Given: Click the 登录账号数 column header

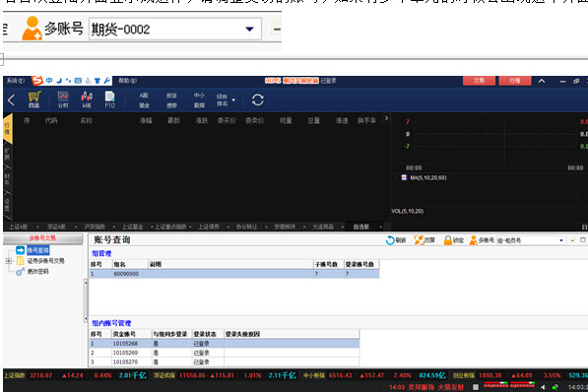Looking at the screenshot, I should pyautogui.click(x=361, y=265).
